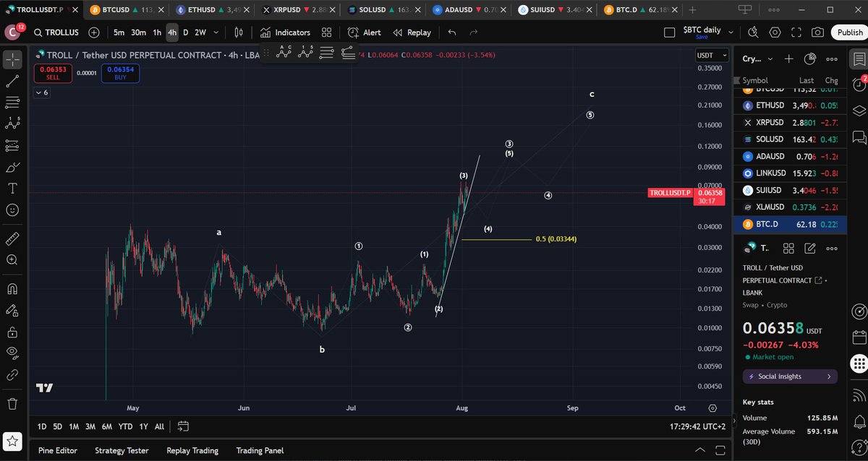Select the D daily timeframe

click(186, 33)
